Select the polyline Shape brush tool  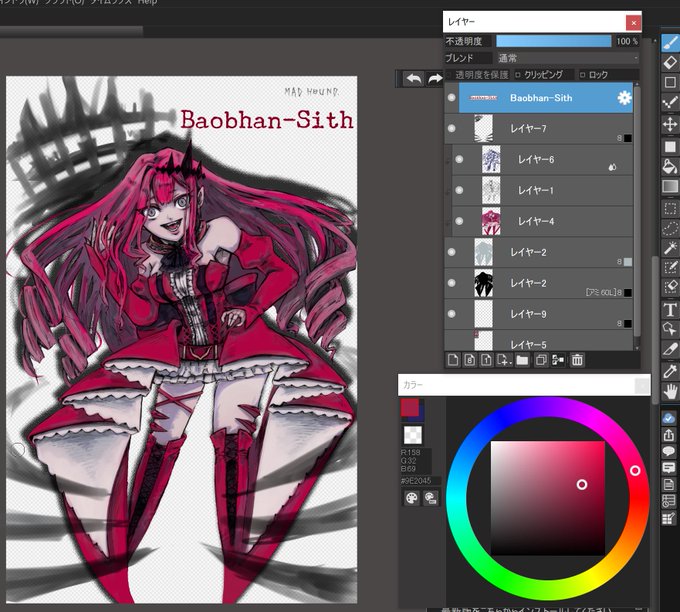(x=670, y=103)
